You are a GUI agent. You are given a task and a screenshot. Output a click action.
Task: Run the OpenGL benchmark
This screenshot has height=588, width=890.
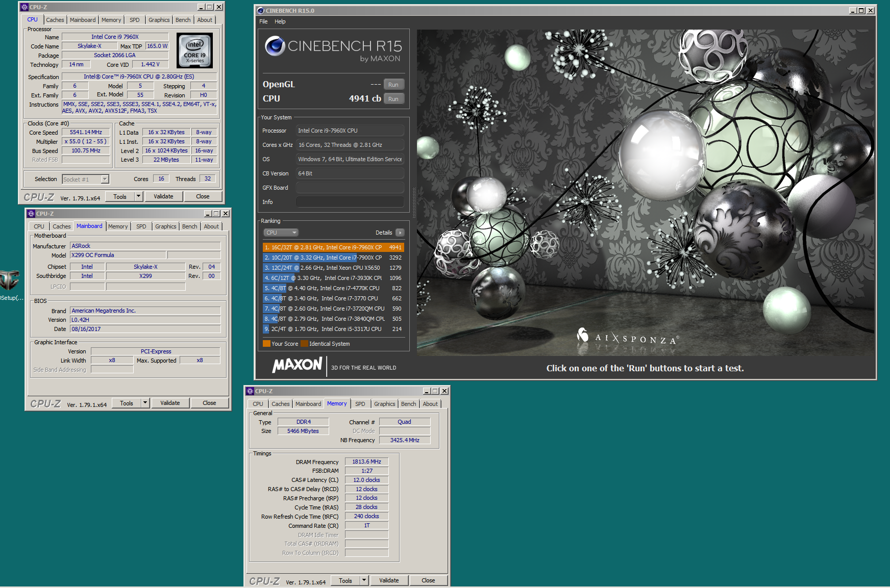point(393,85)
